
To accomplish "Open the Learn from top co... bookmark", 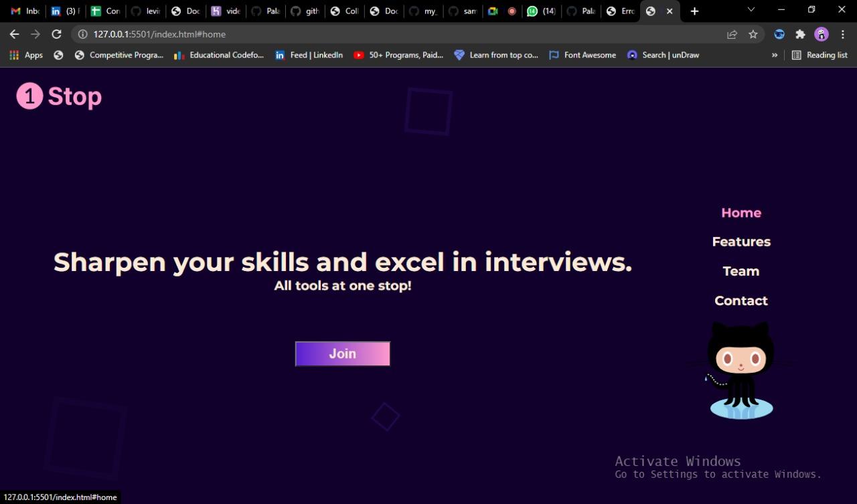I will pos(496,55).
